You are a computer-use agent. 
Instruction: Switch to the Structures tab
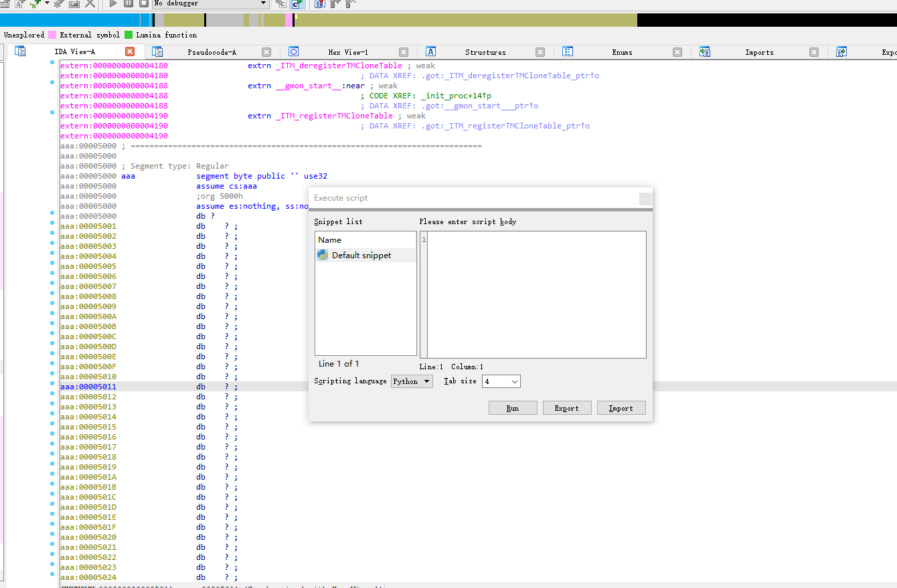click(x=485, y=52)
